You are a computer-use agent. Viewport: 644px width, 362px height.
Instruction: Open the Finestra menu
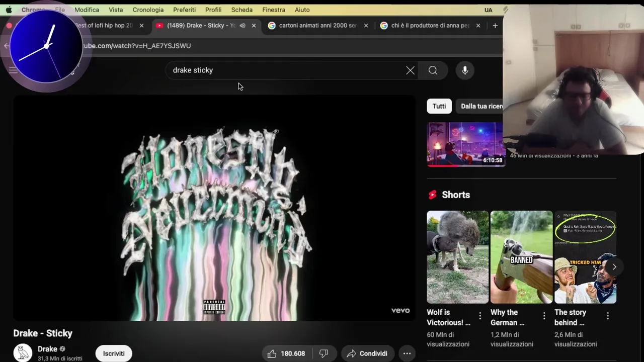pyautogui.click(x=274, y=10)
